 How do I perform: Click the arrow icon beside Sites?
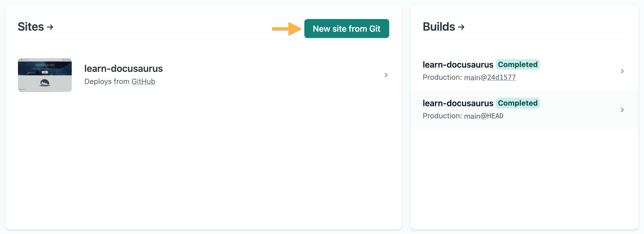[x=50, y=27]
